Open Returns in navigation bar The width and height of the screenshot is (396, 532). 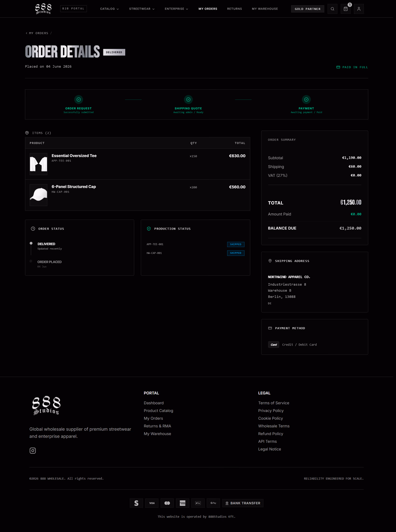(x=234, y=9)
